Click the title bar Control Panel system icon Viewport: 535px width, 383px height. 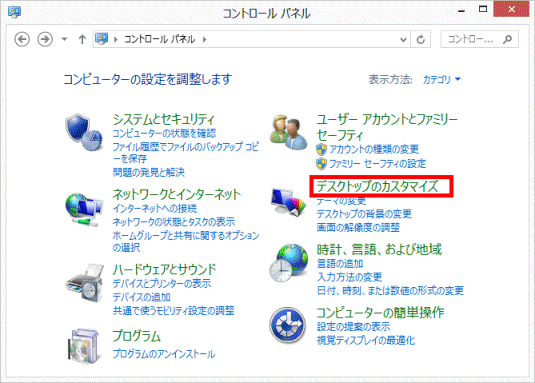pyautogui.click(x=14, y=12)
